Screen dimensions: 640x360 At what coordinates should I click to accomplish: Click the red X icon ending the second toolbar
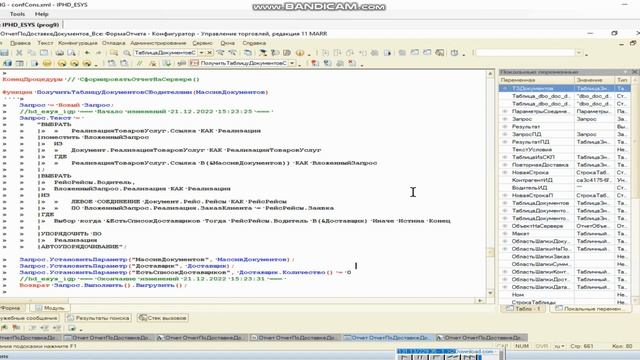(352, 63)
